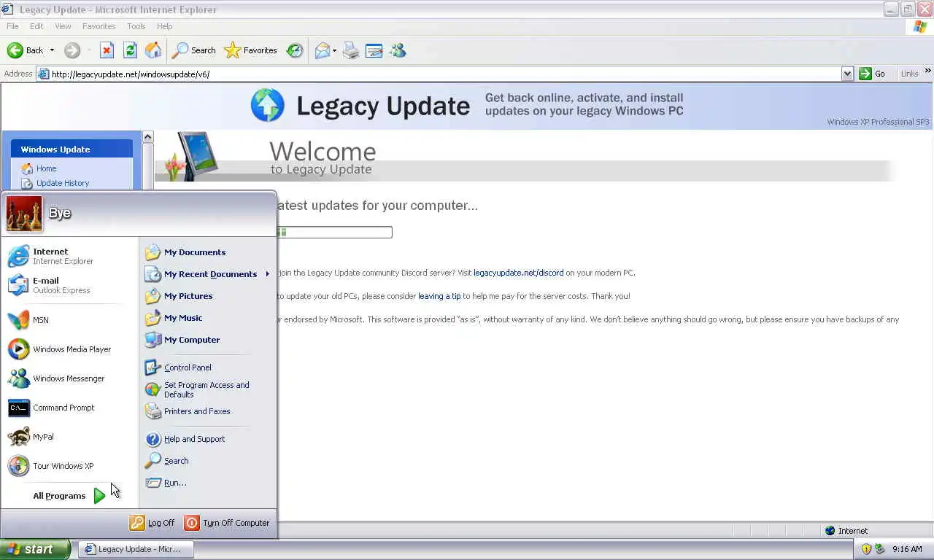Viewport: 934px width, 560px height.
Task: Follow the legacyupdate.net/discord link
Action: (x=519, y=273)
